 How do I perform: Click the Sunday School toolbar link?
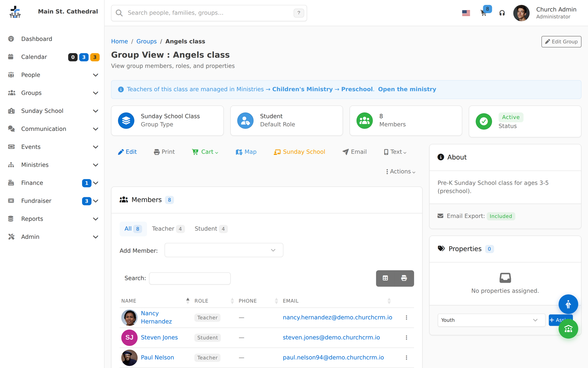300,152
